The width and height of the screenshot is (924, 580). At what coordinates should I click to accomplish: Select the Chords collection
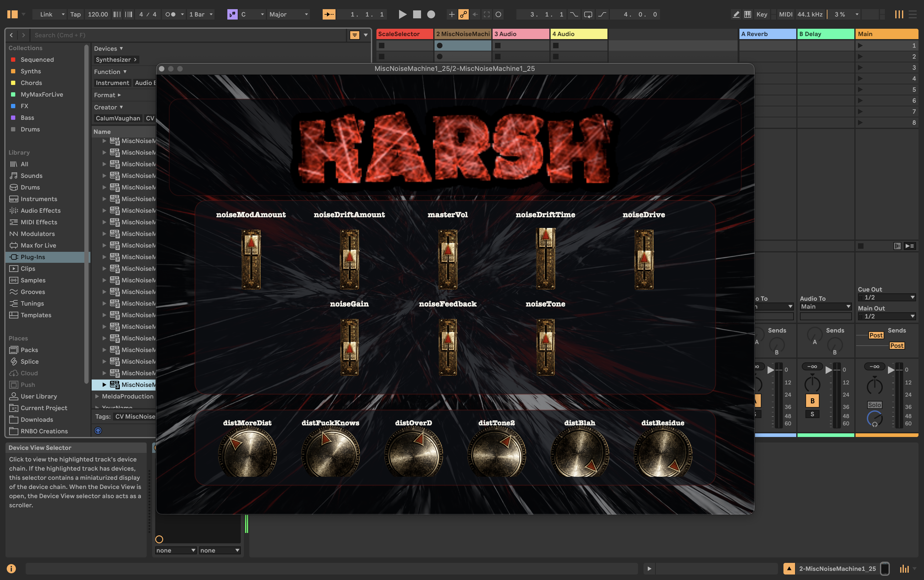31,83
